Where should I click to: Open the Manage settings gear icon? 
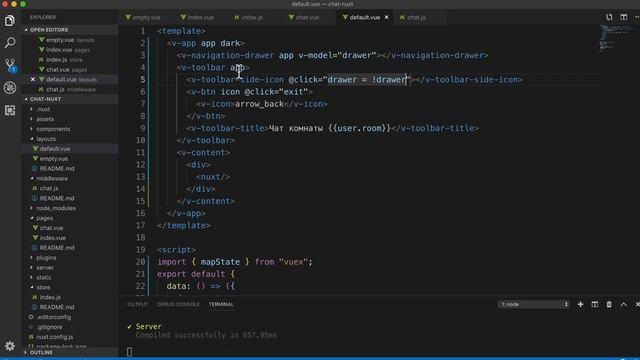(x=10, y=346)
